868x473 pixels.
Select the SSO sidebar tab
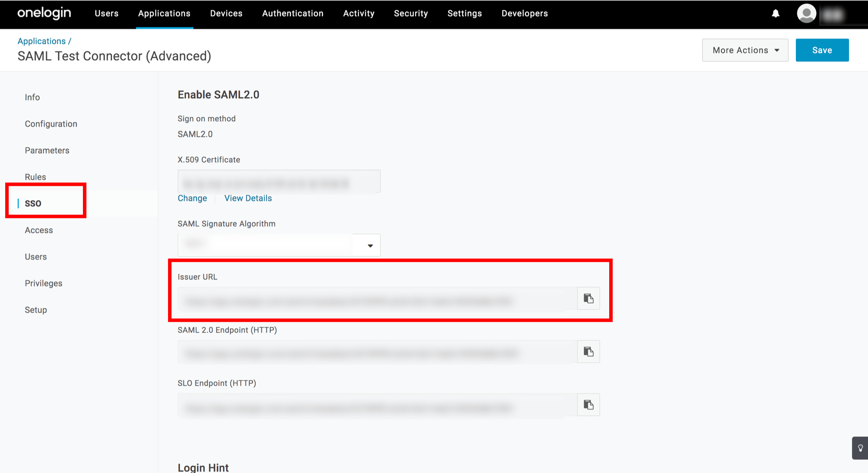(33, 203)
